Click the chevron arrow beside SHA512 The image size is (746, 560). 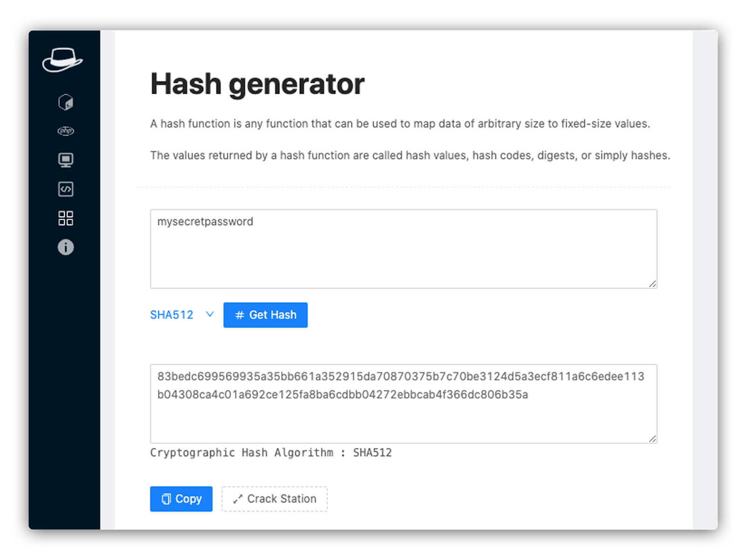coord(210,315)
